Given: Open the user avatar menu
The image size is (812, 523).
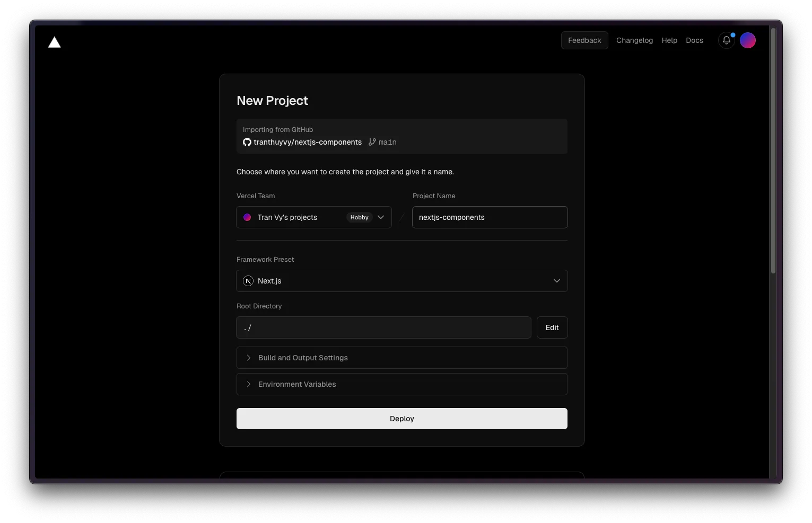Looking at the screenshot, I should point(748,40).
